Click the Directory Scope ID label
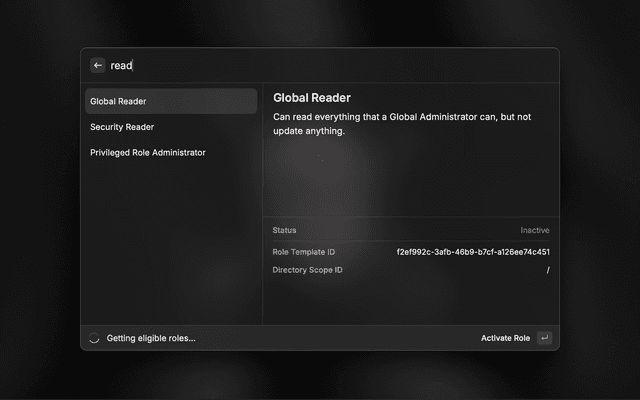Viewport: 640px width, 400px height. click(x=307, y=270)
